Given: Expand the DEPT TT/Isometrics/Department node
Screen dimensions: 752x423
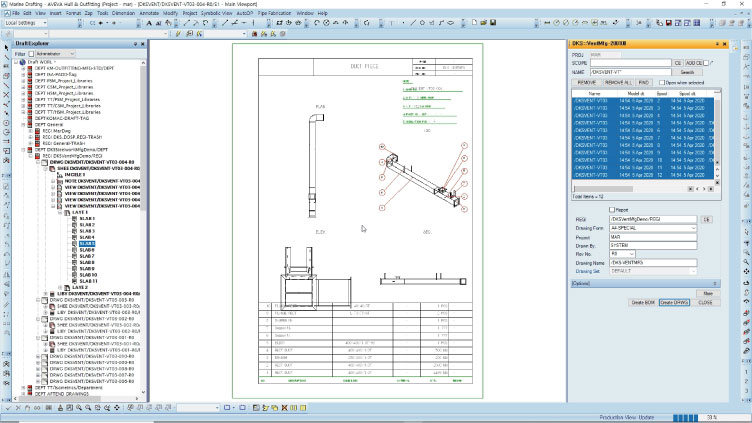Looking at the screenshot, I should coord(23,388).
